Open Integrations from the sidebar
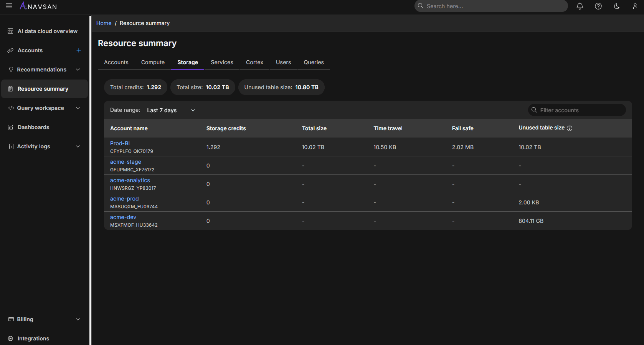The width and height of the screenshot is (644, 345). 33,338
